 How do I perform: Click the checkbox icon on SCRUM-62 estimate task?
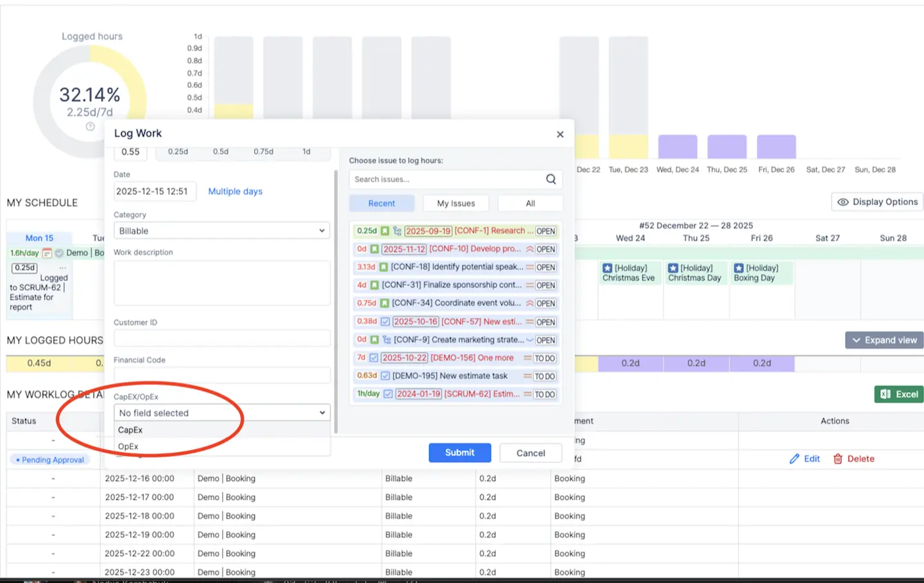pyautogui.click(x=387, y=394)
